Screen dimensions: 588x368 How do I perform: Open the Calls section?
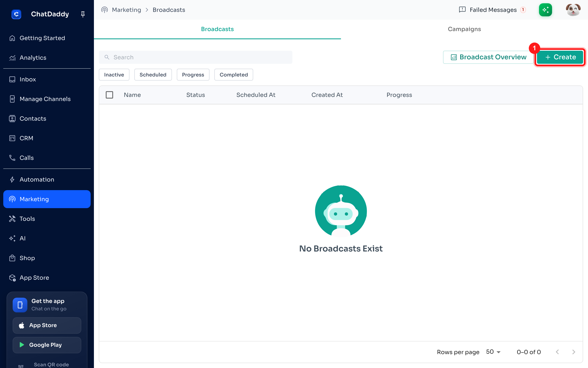47,158
